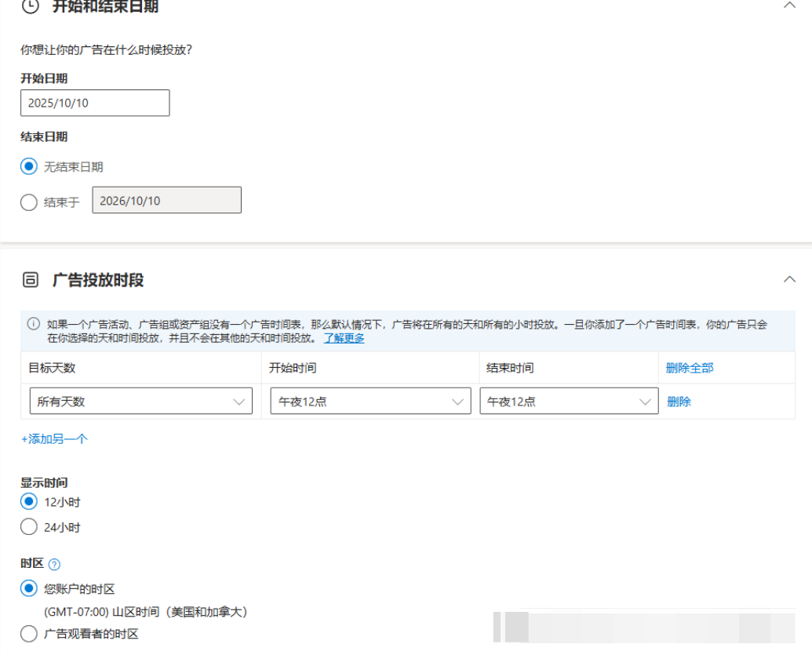
Task: Click the 了解更多 link
Action: tap(344, 338)
